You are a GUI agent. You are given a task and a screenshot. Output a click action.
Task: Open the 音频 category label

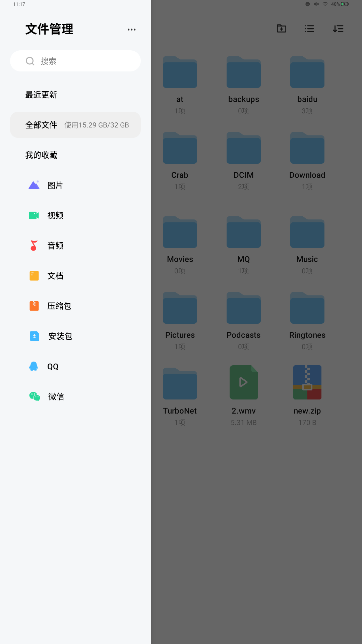point(55,246)
